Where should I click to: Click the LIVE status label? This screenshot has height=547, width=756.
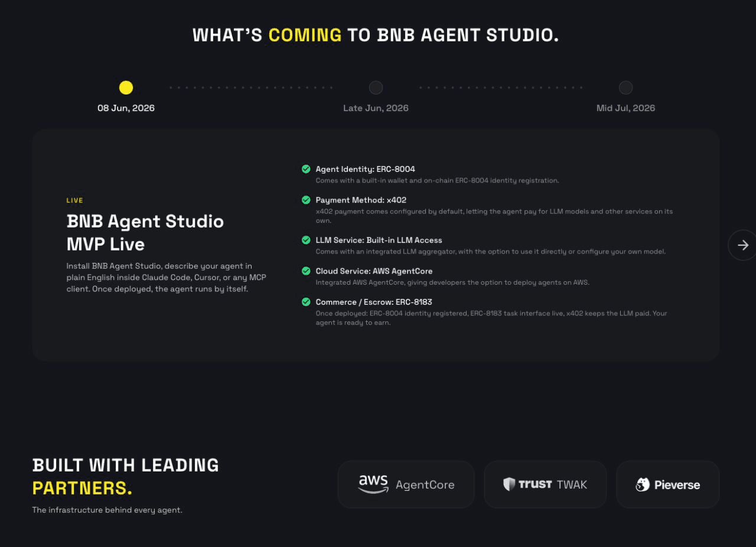pyautogui.click(x=75, y=200)
